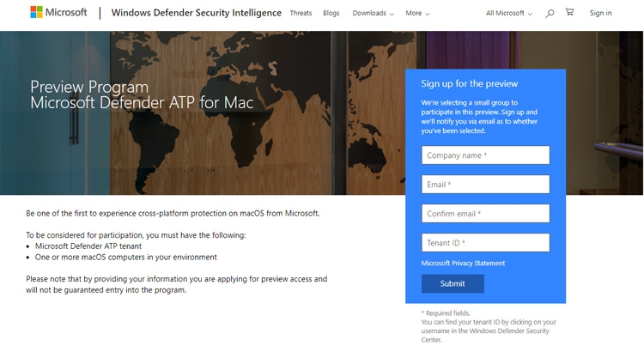Click the 'To be considered for participation' line
Viewport: 644px width, 346px height.
point(136,235)
